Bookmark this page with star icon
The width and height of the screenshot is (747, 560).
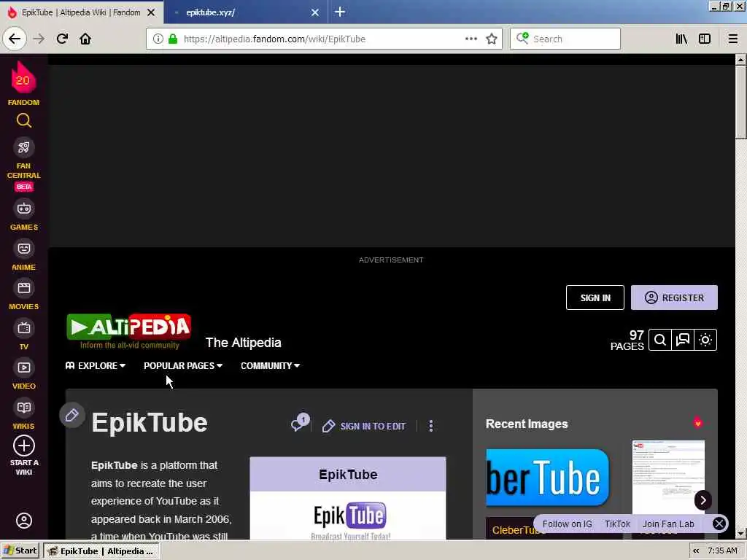tap(492, 39)
